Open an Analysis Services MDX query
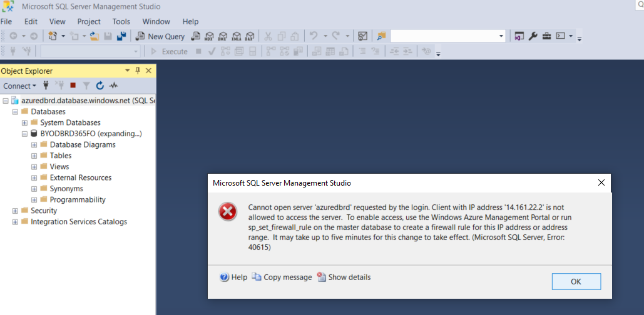 pos(210,36)
